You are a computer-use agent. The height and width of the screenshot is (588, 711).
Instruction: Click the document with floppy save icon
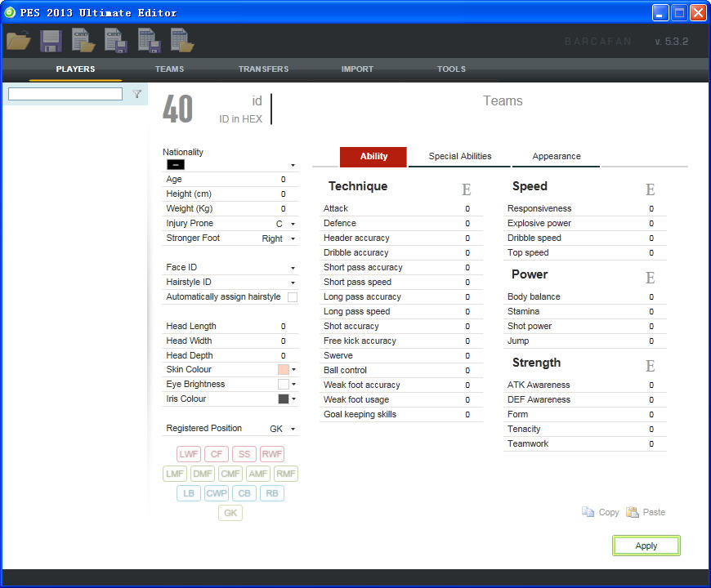tap(115, 40)
